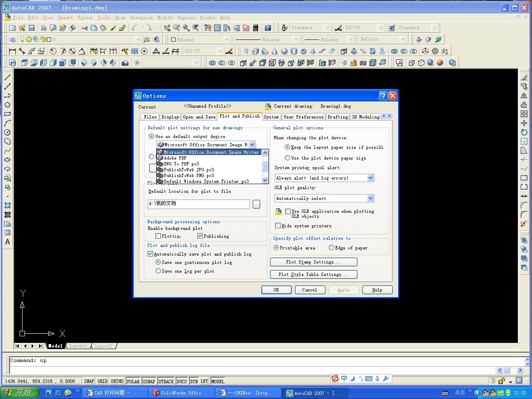This screenshot has height=399, width=532.
Task: Switch to the Display tab
Action: pyautogui.click(x=170, y=117)
